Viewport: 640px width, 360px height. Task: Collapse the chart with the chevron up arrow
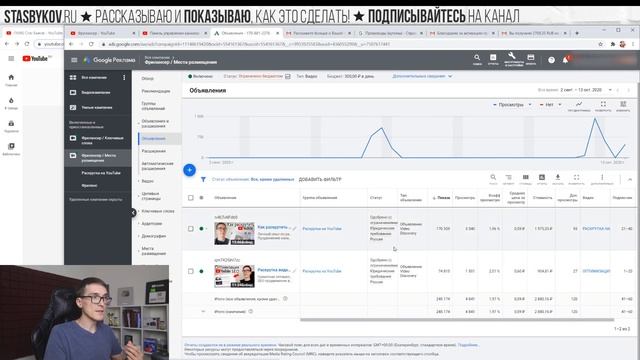point(630,179)
